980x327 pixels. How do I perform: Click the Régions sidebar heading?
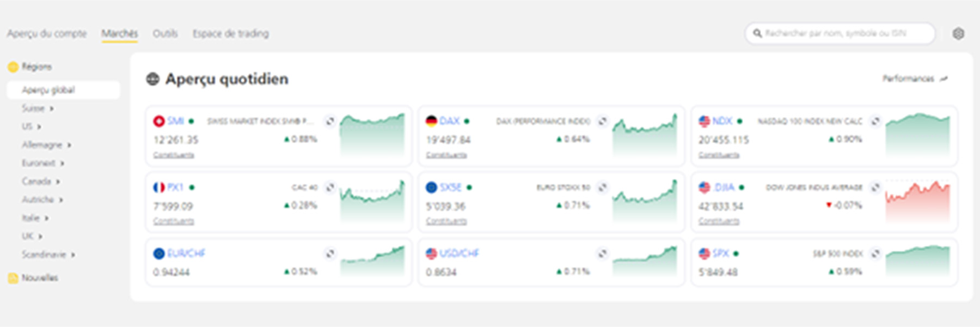tap(36, 67)
